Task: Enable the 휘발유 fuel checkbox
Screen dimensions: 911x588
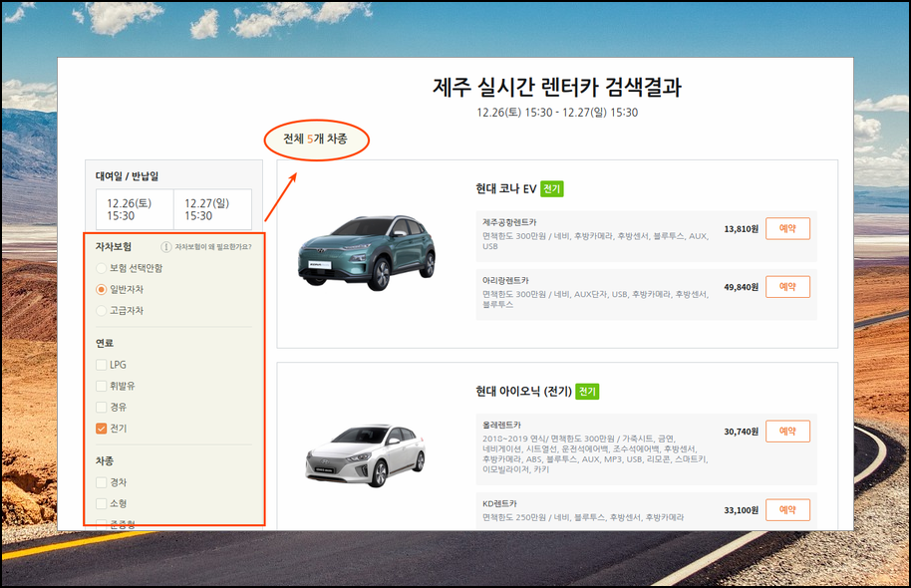Action: tap(101, 386)
